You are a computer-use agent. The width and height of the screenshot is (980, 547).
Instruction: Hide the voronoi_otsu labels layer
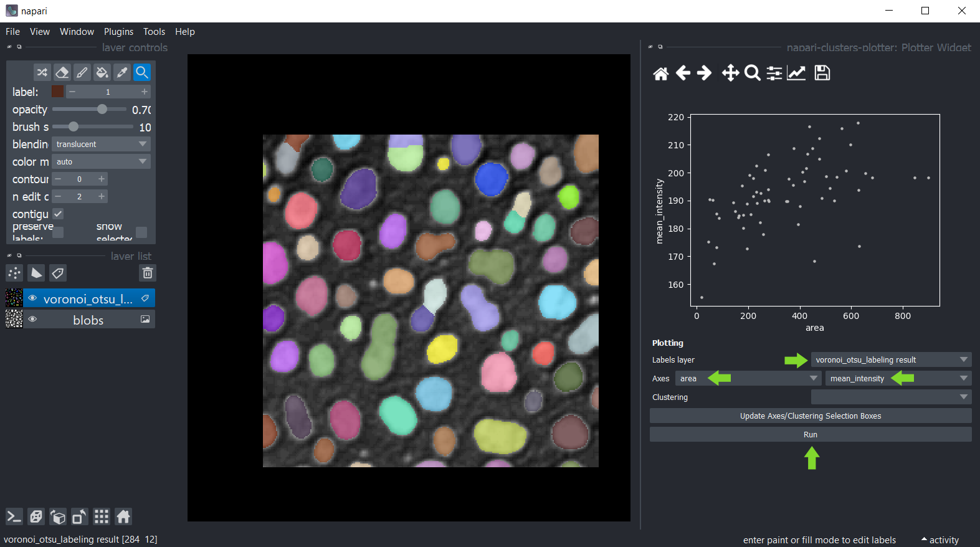32,298
